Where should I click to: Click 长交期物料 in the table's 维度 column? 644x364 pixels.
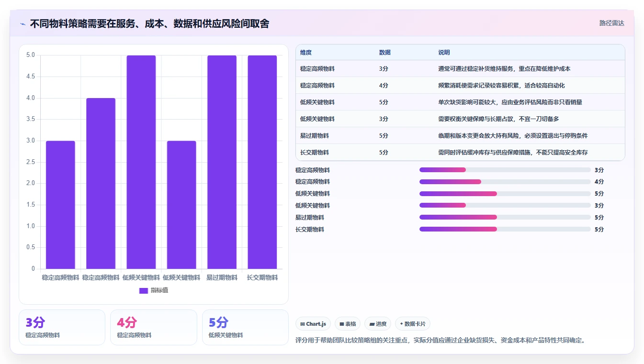[315, 153]
